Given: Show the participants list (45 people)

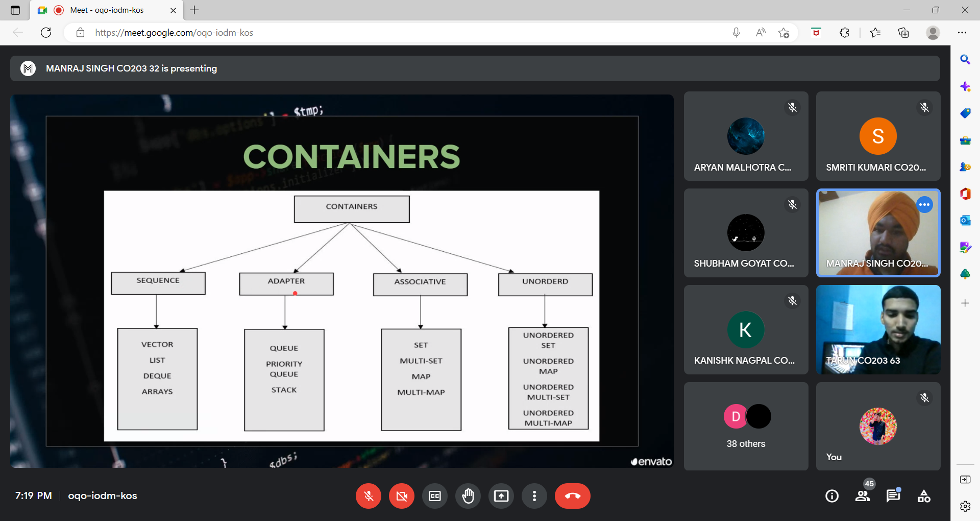Looking at the screenshot, I should (863, 496).
